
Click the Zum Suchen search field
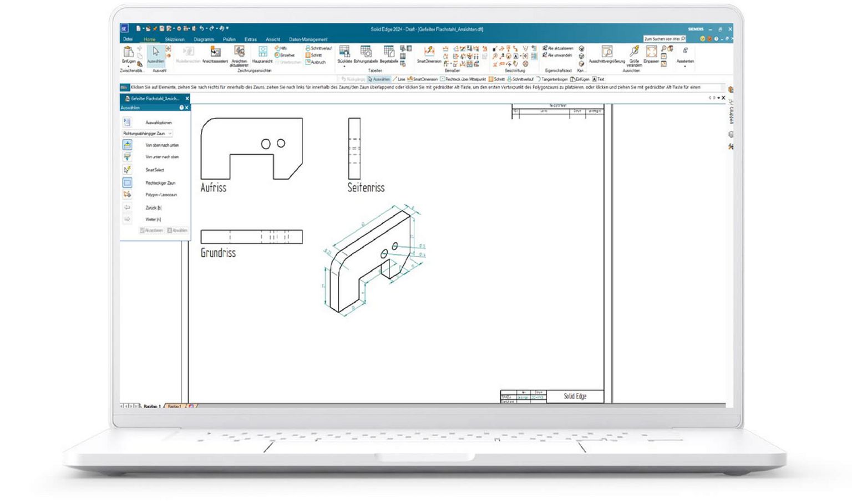[662, 39]
